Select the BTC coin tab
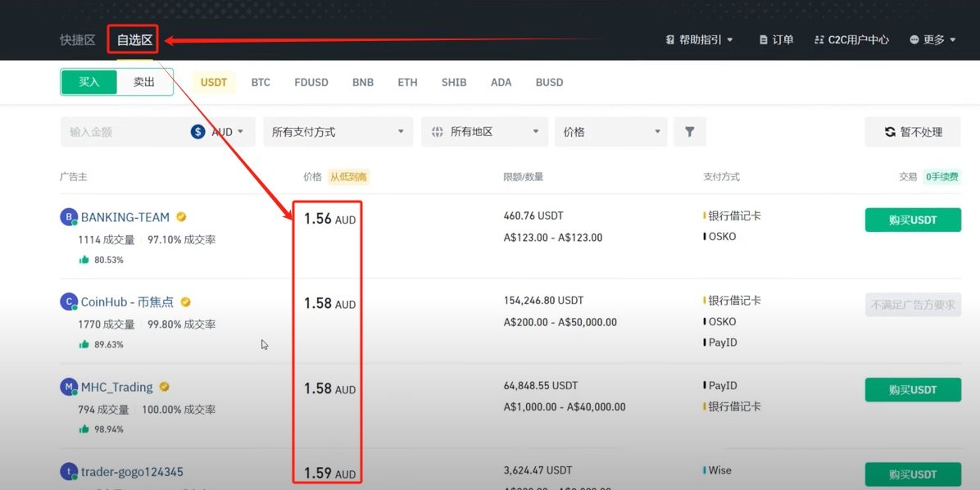Image resolution: width=980 pixels, height=490 pixels. point(261,82)
